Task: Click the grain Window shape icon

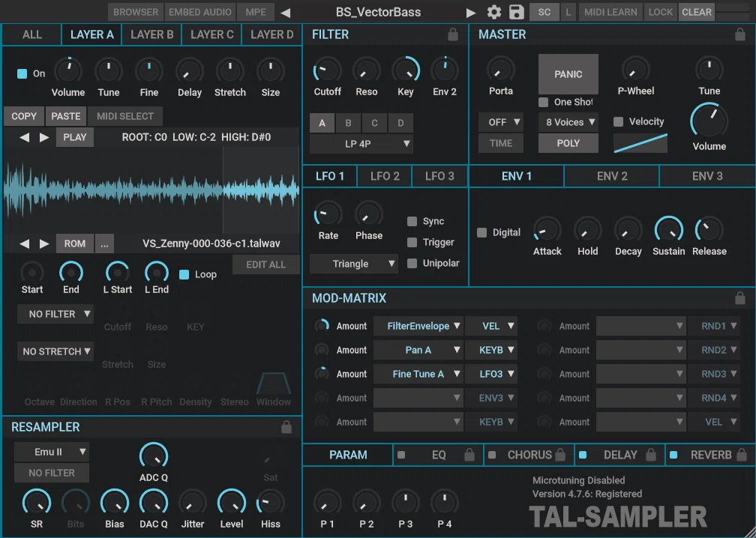Action: click(273, 384)
